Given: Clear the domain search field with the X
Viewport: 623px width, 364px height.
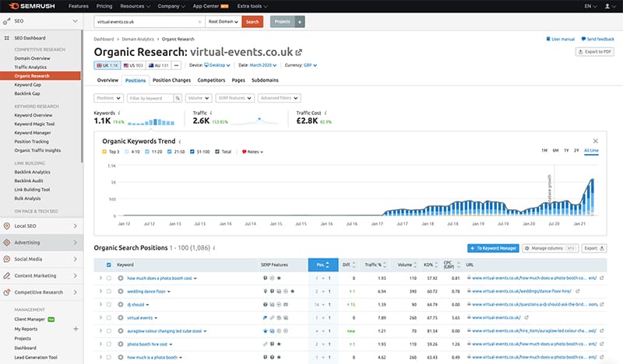Looking at the screenshot, I should [199, 21].
